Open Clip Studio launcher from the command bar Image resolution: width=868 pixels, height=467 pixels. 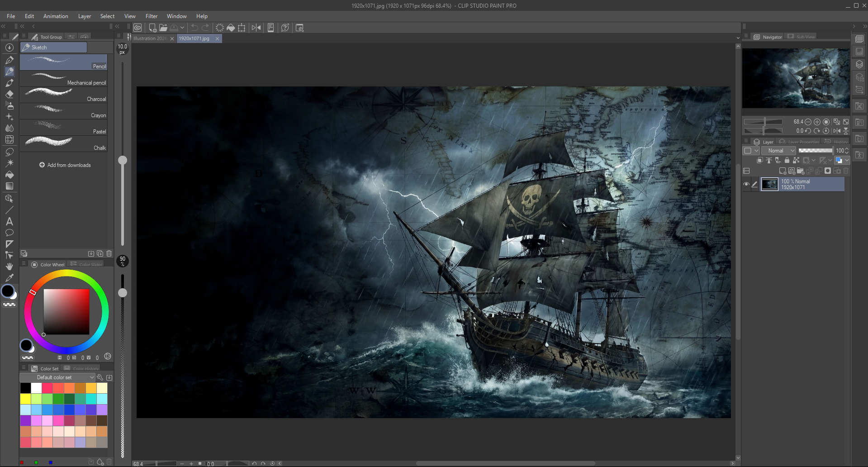138,28
